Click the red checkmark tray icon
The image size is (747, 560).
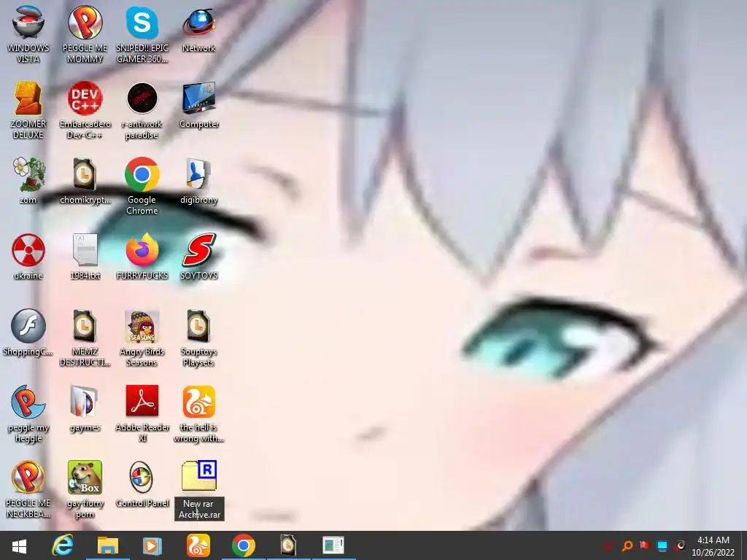click(x=608, y=545)
